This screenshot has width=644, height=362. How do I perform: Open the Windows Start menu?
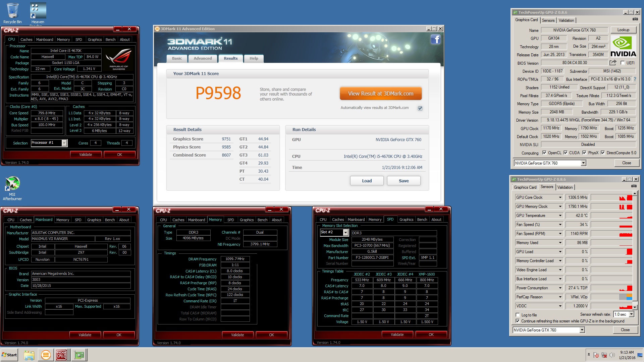pos(9,355)
